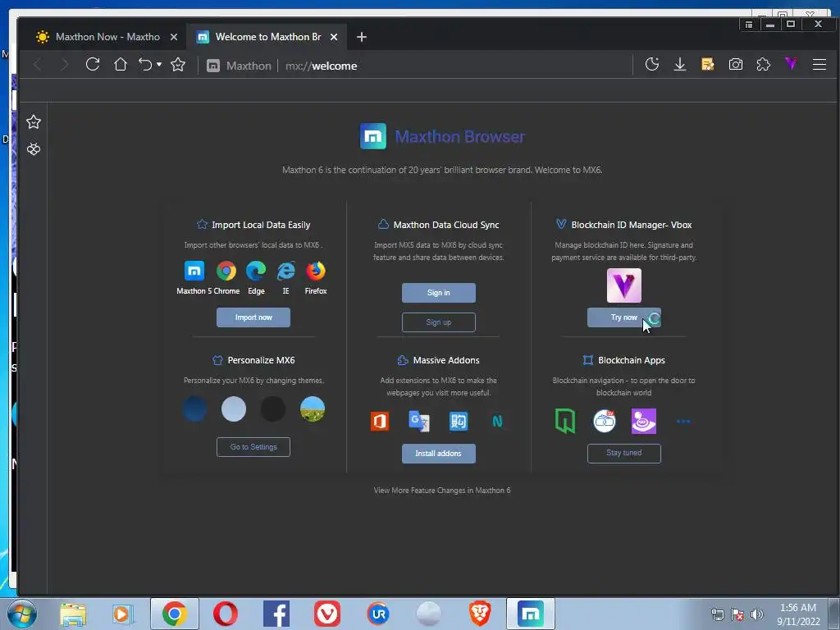This screenshot has height=630, width=840.
Task: Bookmark this page with the star icon
Action: coord(178,65)
